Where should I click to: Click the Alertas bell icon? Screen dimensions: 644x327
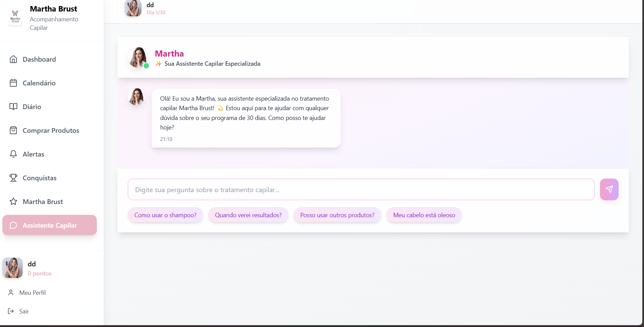coord(13,154)
